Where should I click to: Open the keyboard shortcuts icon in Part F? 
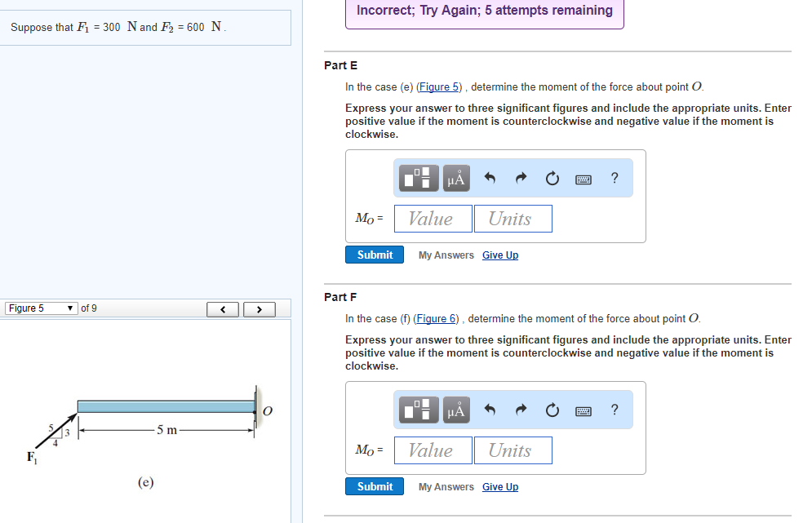point(583,410)
